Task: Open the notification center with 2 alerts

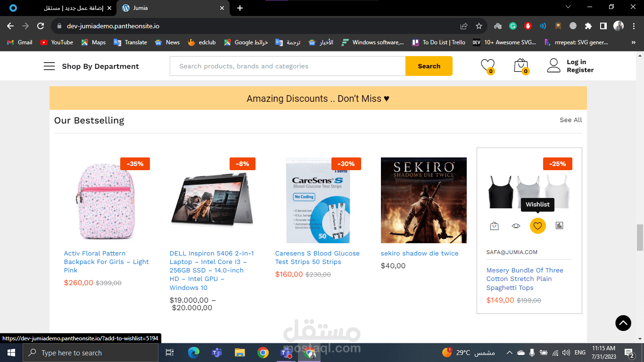Action: click(629, 353)
